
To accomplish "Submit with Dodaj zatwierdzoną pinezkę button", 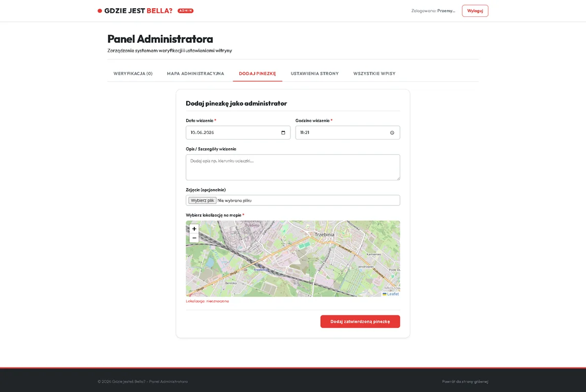I will pos(360,322).
